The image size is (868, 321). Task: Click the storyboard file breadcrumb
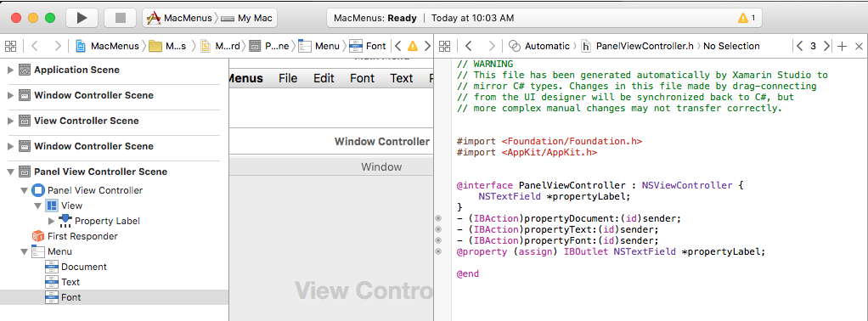click(x=220, y=46)
